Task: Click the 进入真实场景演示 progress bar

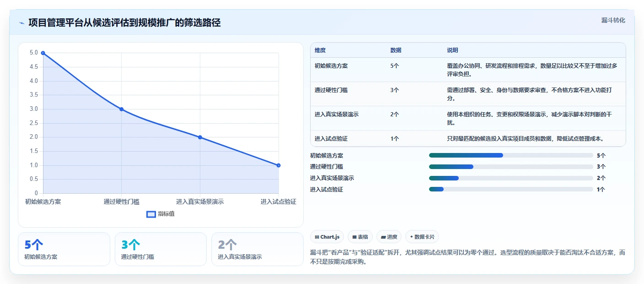Action: tap(511, 178)
